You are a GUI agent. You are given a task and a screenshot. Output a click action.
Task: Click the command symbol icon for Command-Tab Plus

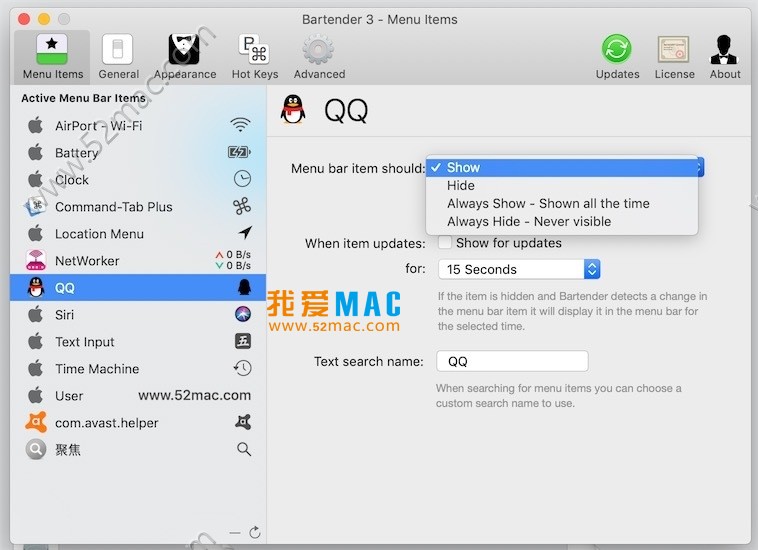coord(242,206)
